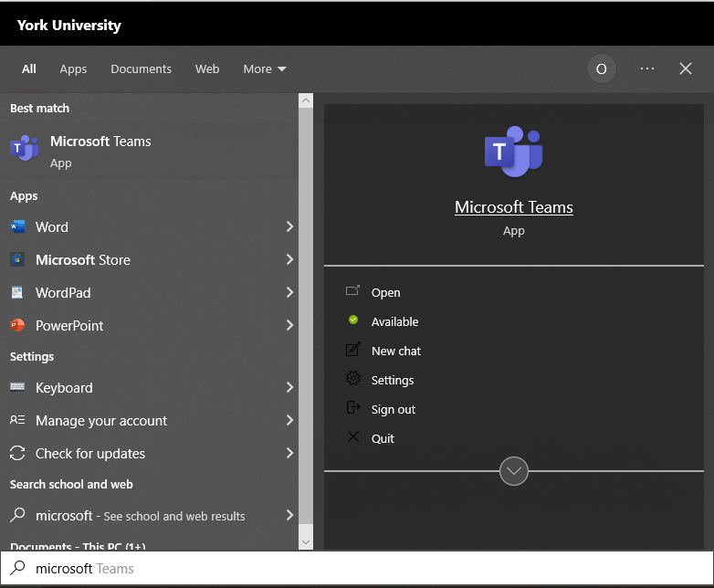
Task: Expand the Keyboard settings arrow
Action: pyautogui.click(x=289, y=387)
